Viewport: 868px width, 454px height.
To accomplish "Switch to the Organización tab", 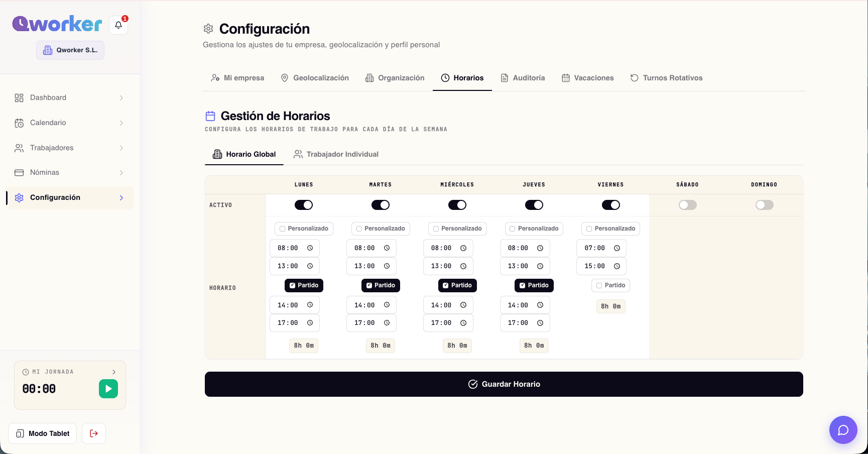I will point(395,78).
